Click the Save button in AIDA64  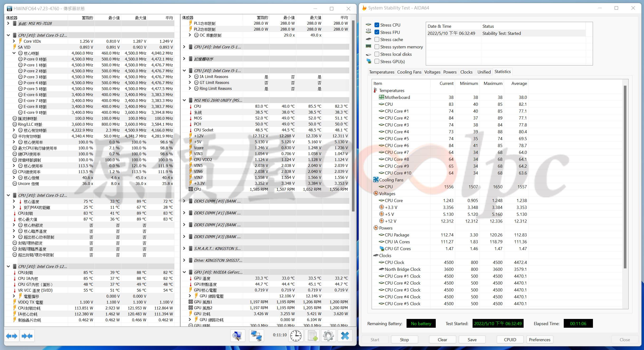(472, 340)
